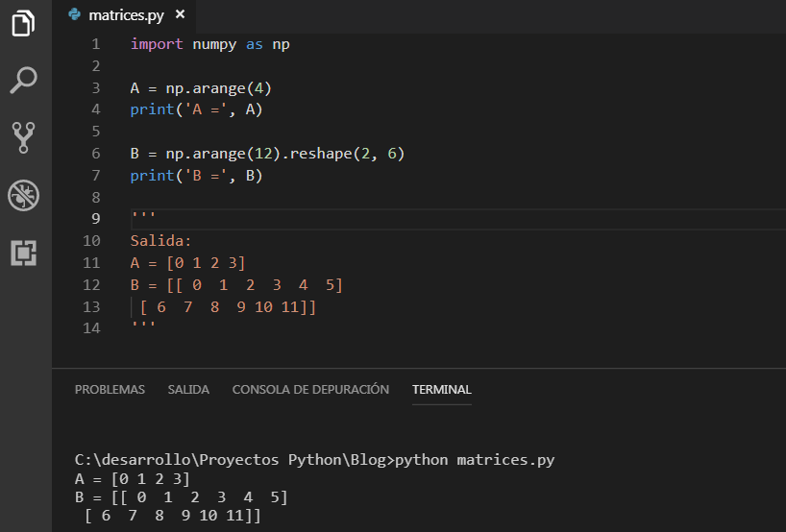The image size is (786, 532).
Task: Open the Debug view
Action: coord(23,195)
